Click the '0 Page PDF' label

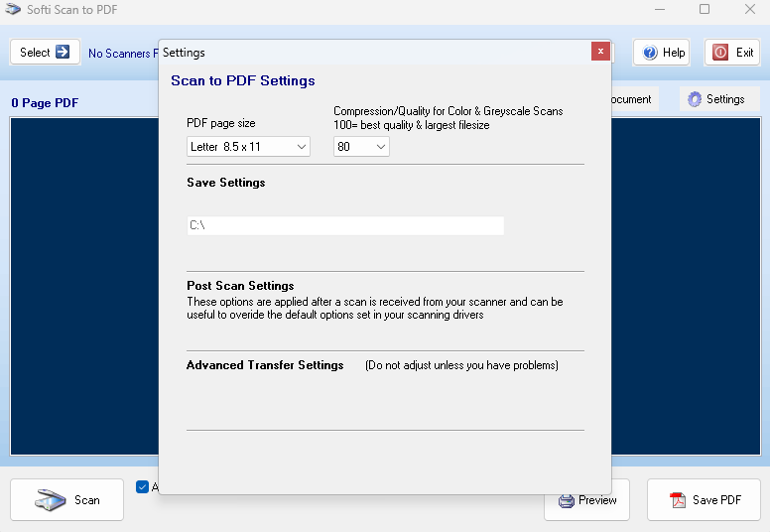click(x=45, y=102)
